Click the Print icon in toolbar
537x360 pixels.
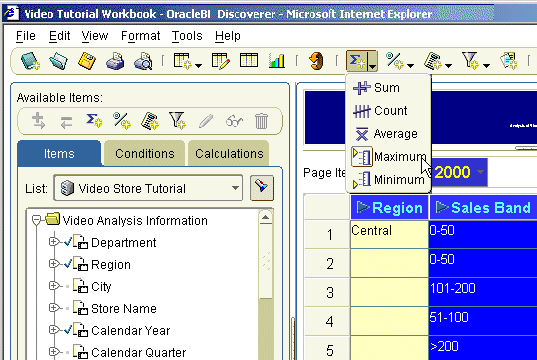pyautogui.click(x=115, y=61)
